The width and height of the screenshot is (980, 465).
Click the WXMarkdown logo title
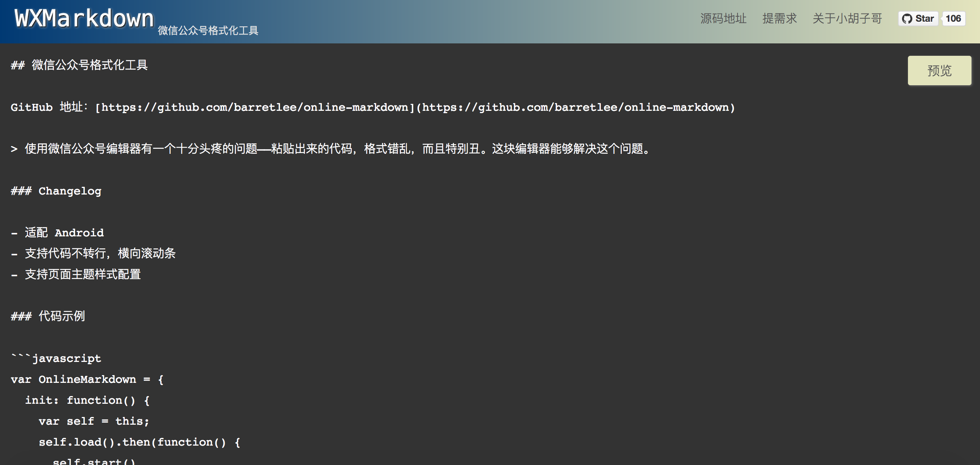pyautogui.click(x=84, y=19)
